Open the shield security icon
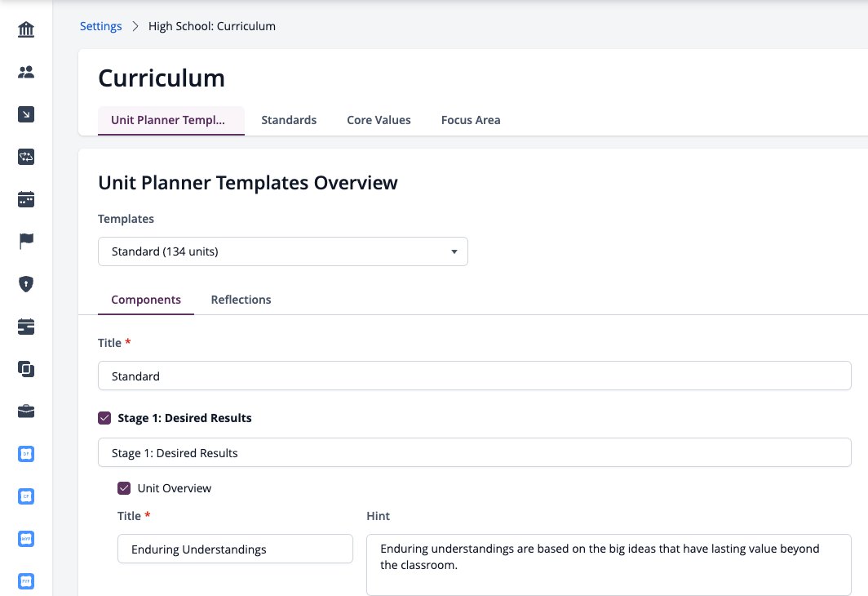The image size is (868, 596). click(x=26, y=284)
